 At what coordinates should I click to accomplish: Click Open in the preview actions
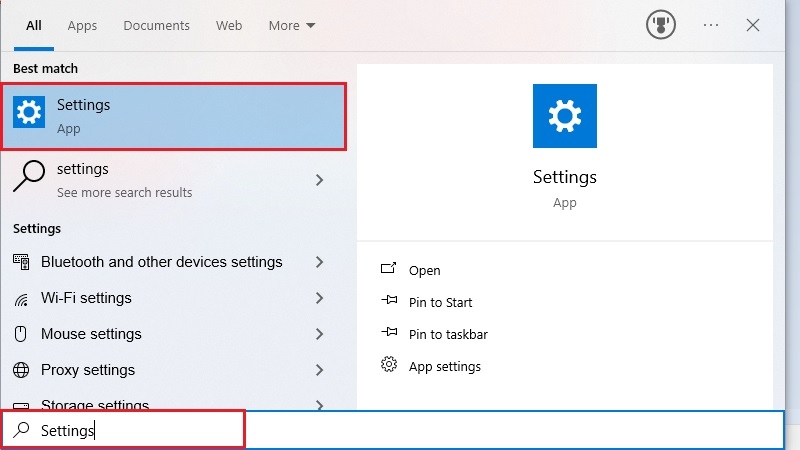(424, 270)
